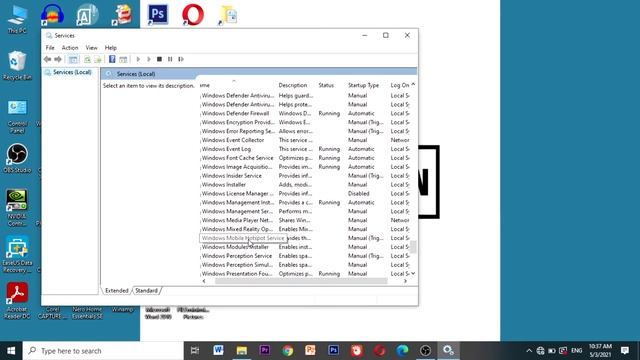Open Microsoft Edge from the taskbar

click(x=402, y=350)
